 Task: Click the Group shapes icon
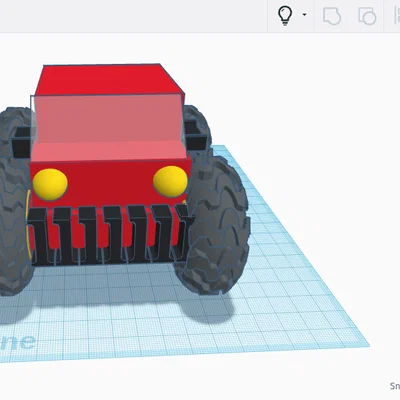click(332, 16)
